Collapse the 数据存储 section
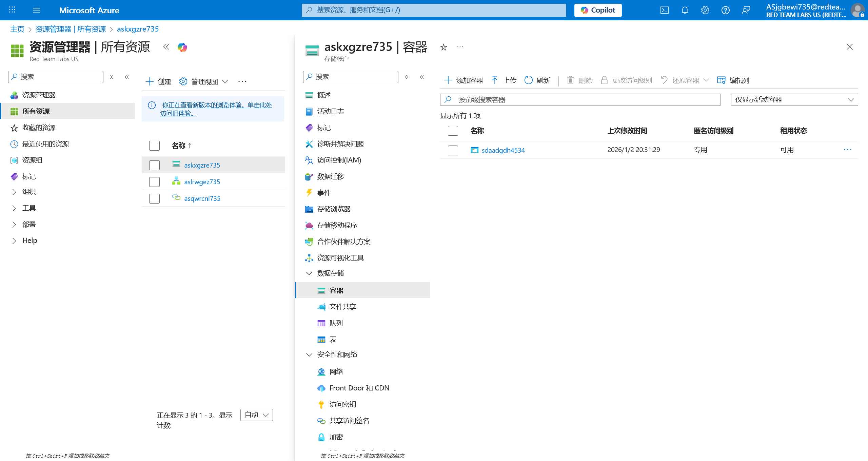This screenshot has width=868, height=461. (309, 273)
